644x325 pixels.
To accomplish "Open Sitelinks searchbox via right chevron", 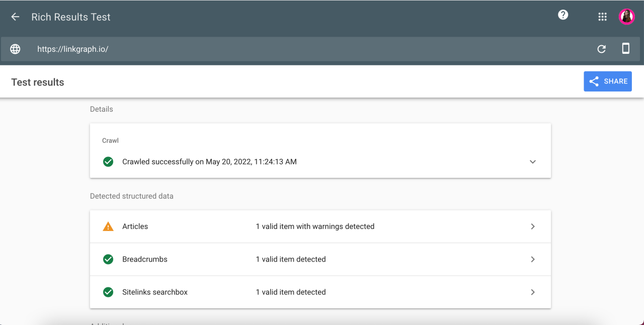I will coord(533,292).
